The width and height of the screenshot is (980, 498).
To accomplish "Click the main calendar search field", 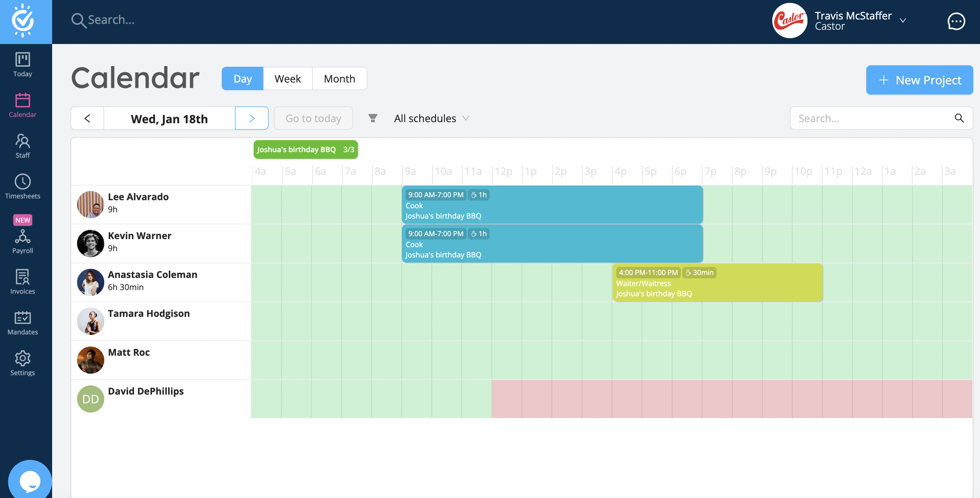I will pyautogui.click(x=871, y=118).
